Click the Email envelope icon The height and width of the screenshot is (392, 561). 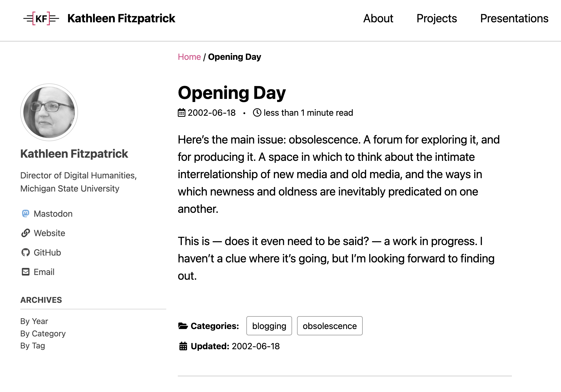(x=25, y=272)
